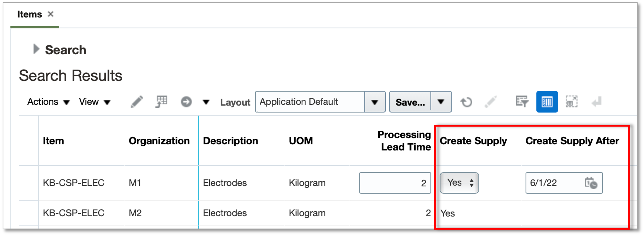This screenshot has width=644, height=236.
Task: Click the Save... button
Action: pyautogui.click(x=410, y=102)
